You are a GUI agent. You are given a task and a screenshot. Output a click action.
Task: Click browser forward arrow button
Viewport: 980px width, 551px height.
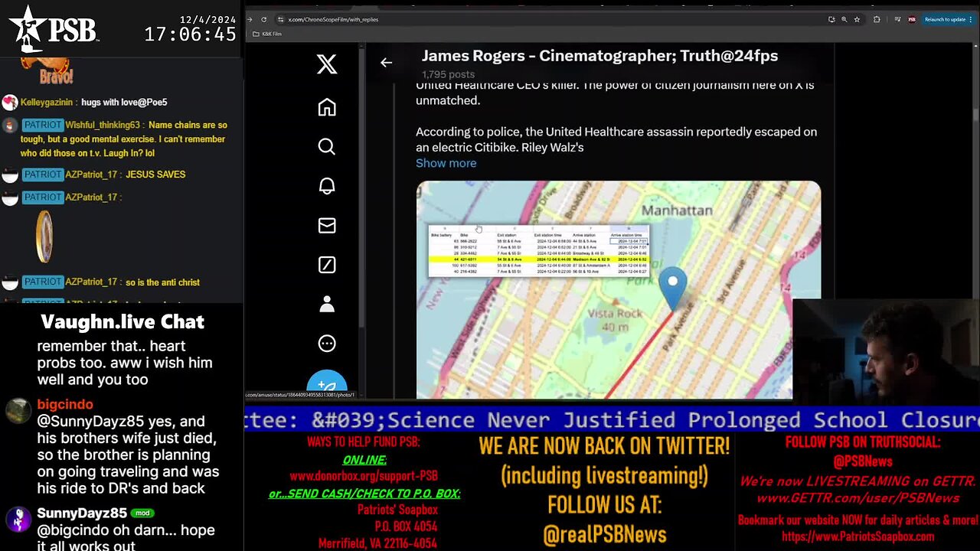coord(250,19)
